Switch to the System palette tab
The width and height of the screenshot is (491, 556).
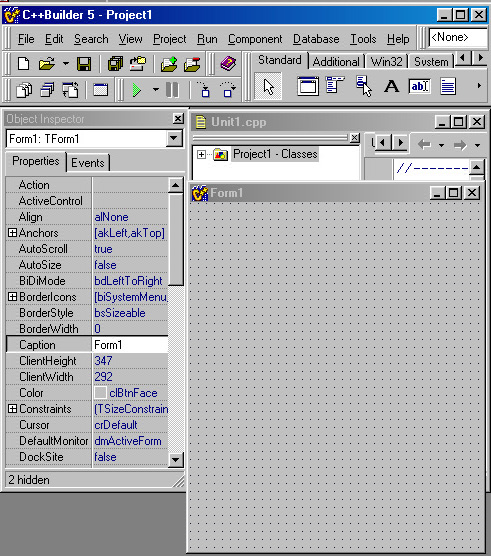(x=431, y=62)
